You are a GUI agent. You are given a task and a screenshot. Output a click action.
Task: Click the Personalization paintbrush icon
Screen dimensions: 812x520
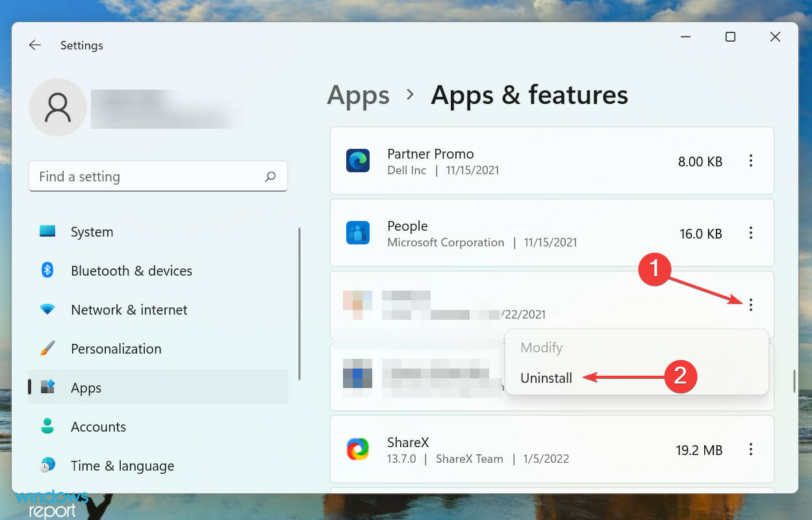coord(47,348)
